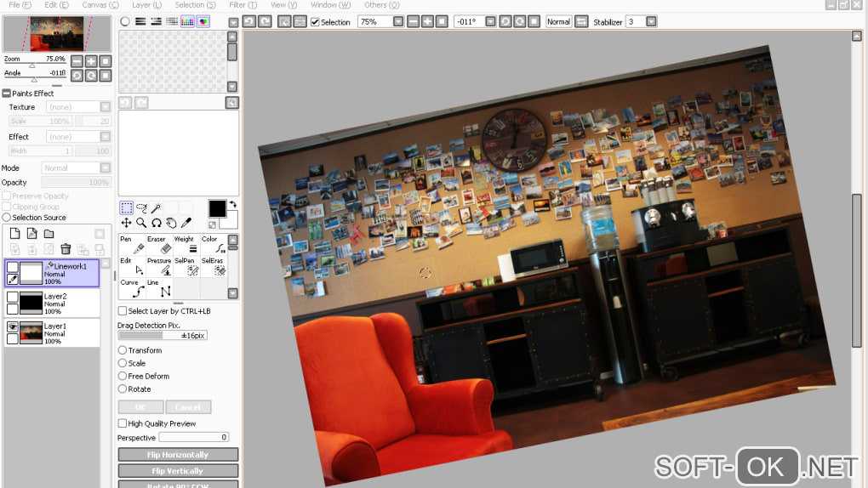Choose the Curve tool

click(x=132, y=287)
